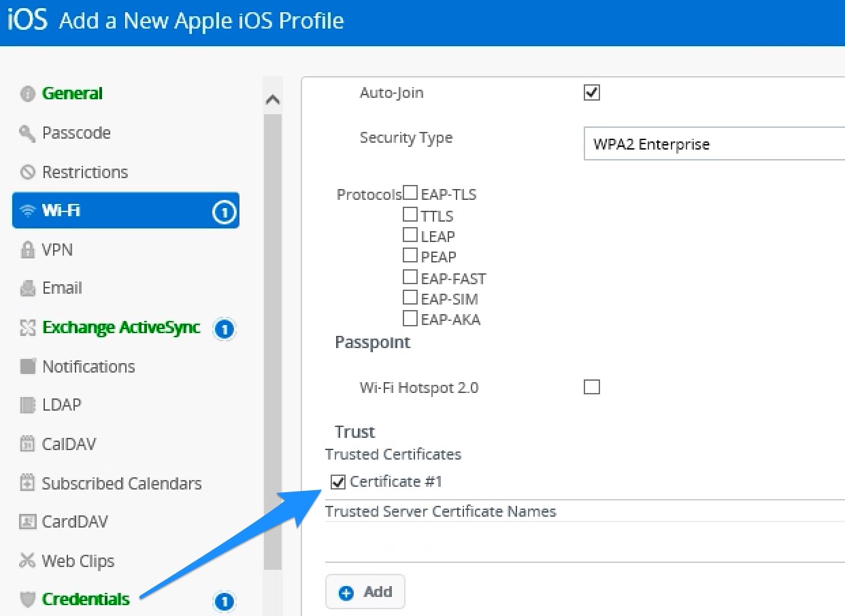Click the Web Clips scissors icon

27,561
